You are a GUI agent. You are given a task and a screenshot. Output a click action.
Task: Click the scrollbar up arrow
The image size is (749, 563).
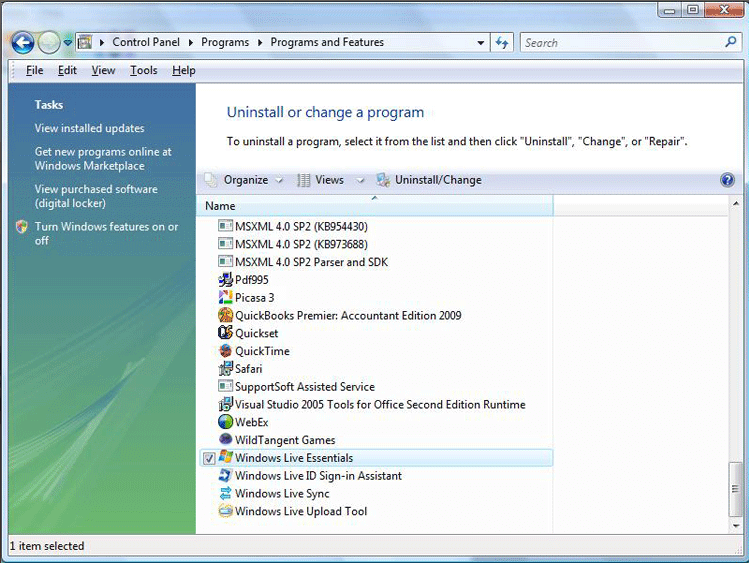click(736, 203)
